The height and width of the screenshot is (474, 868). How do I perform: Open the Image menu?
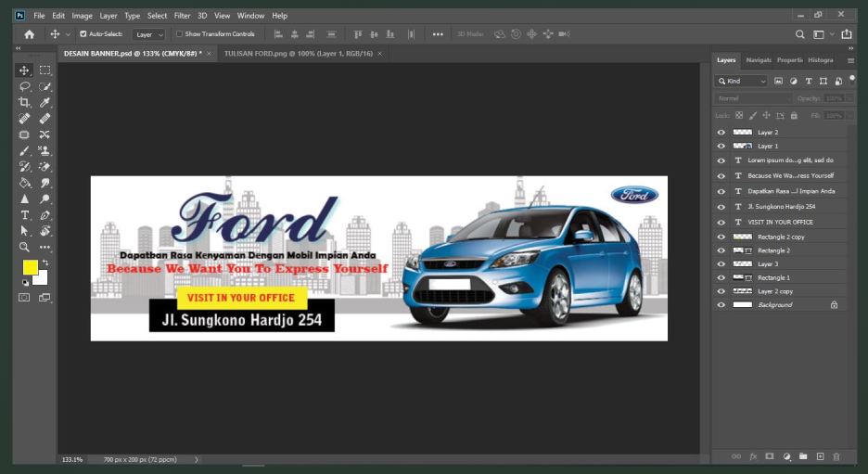[x=82, y=16]
